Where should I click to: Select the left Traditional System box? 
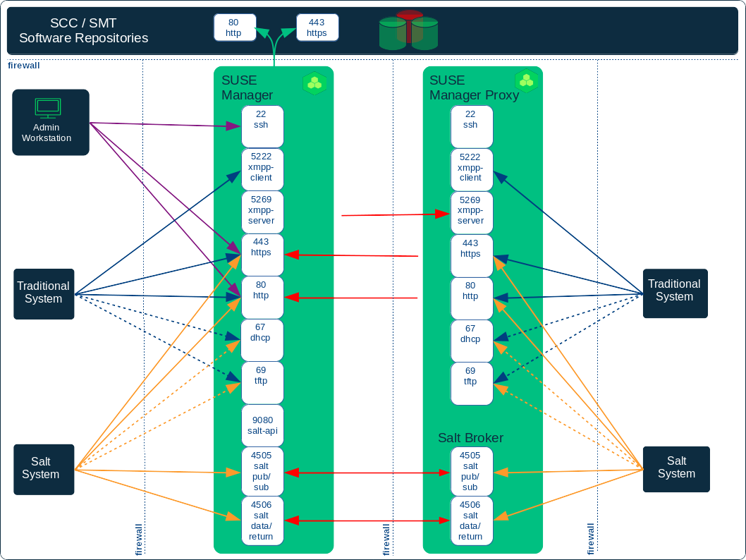(44, 293)
